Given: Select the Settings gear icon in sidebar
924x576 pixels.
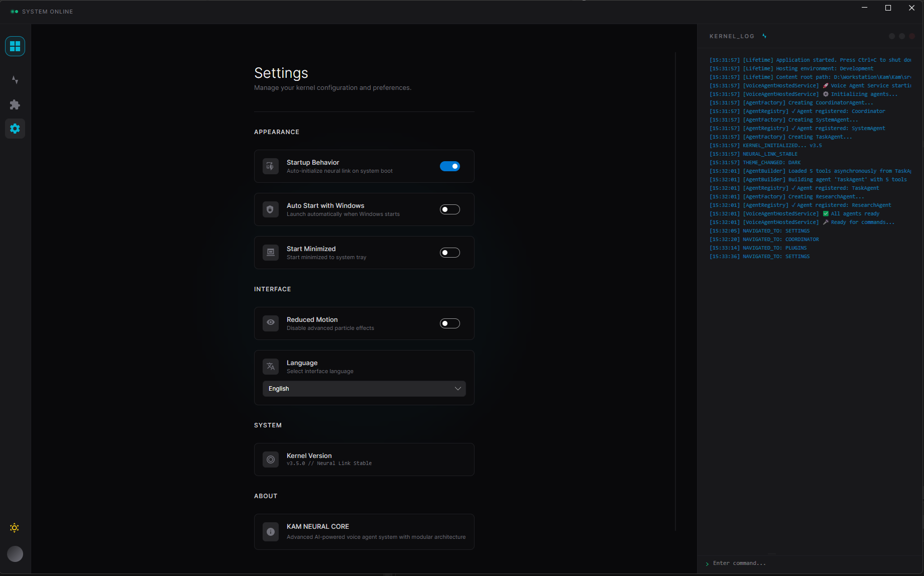Looking at the screenshot, I should [15, 129].
